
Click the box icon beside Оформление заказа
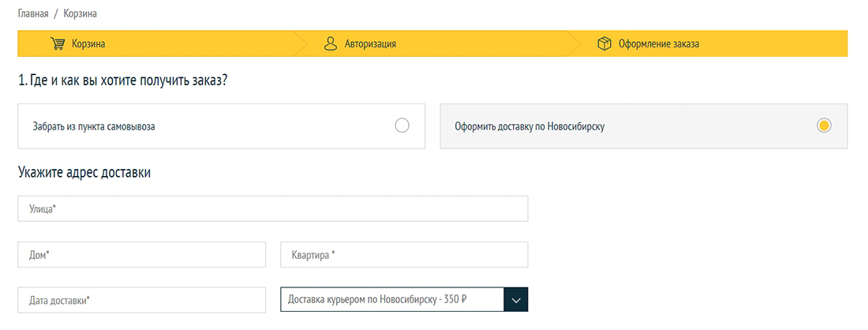[x=604, y=43]
